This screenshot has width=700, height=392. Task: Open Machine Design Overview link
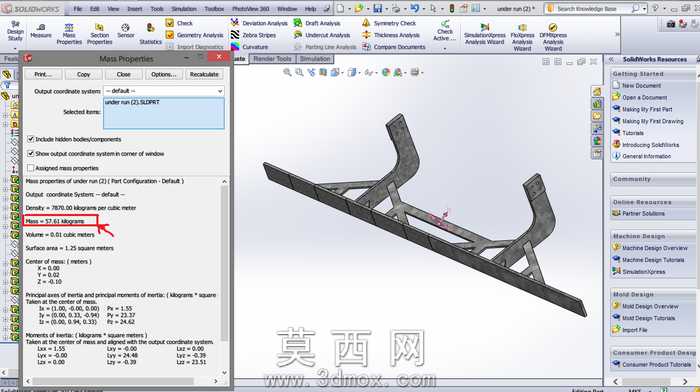click(655, 248)
